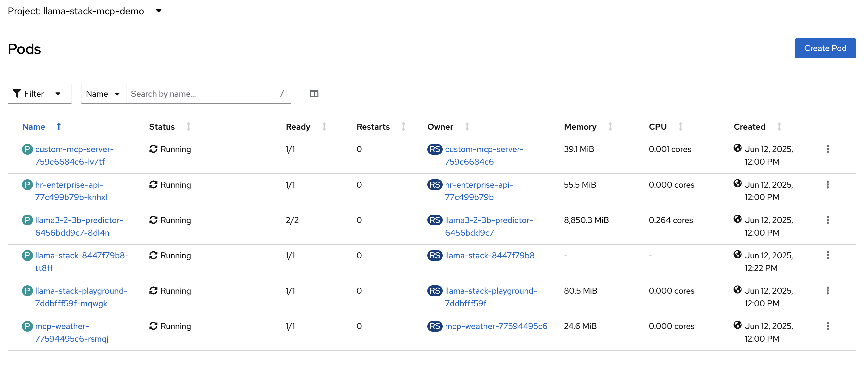Click globe icon in mcp-weather created cell
868x382 pixels.
point(737,325)
